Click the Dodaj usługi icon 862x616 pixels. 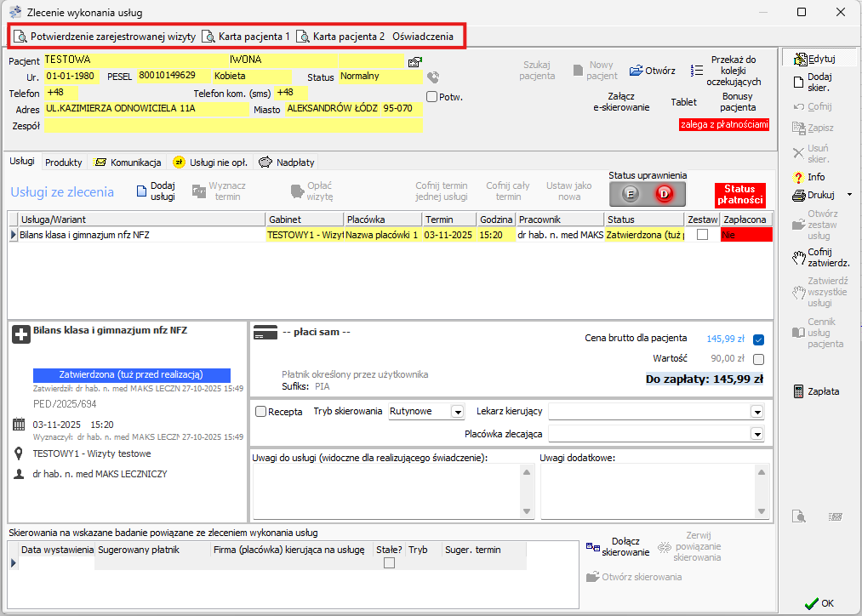tap(142, 191)
